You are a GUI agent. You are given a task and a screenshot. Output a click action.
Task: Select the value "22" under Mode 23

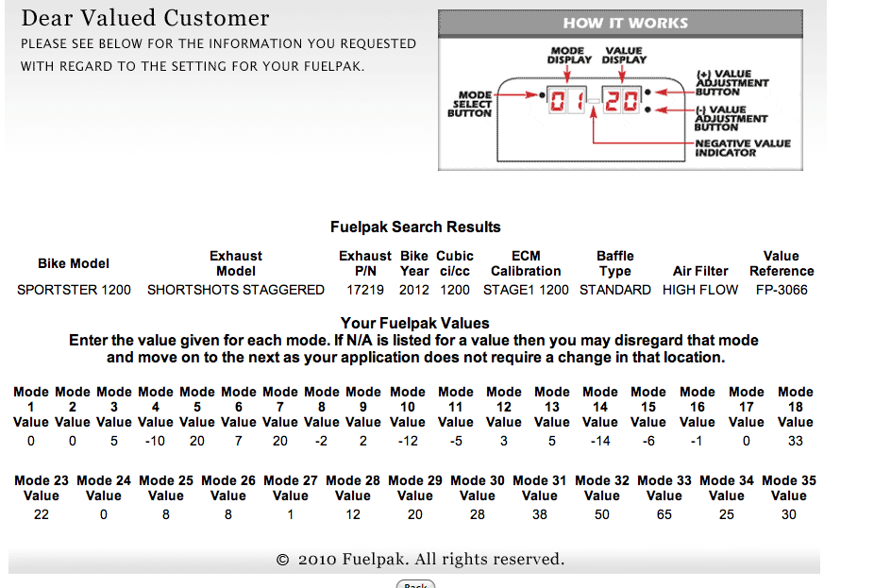[42, 514]
